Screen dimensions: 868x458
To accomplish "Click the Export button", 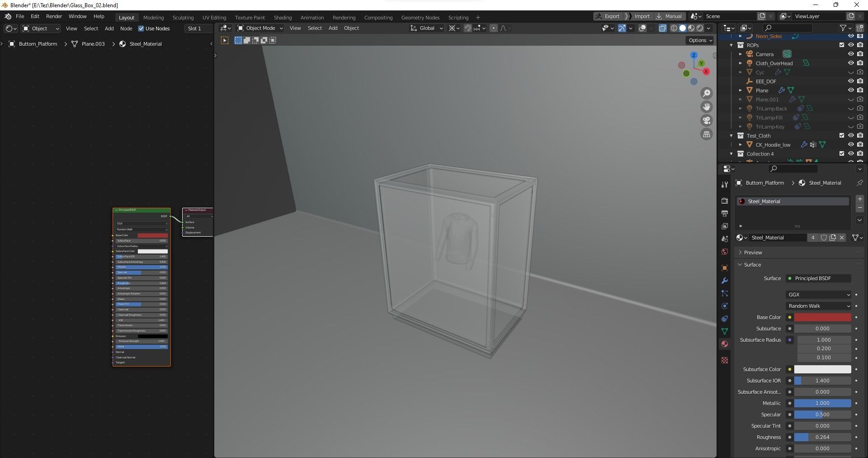I will click(x=608, y=16).
